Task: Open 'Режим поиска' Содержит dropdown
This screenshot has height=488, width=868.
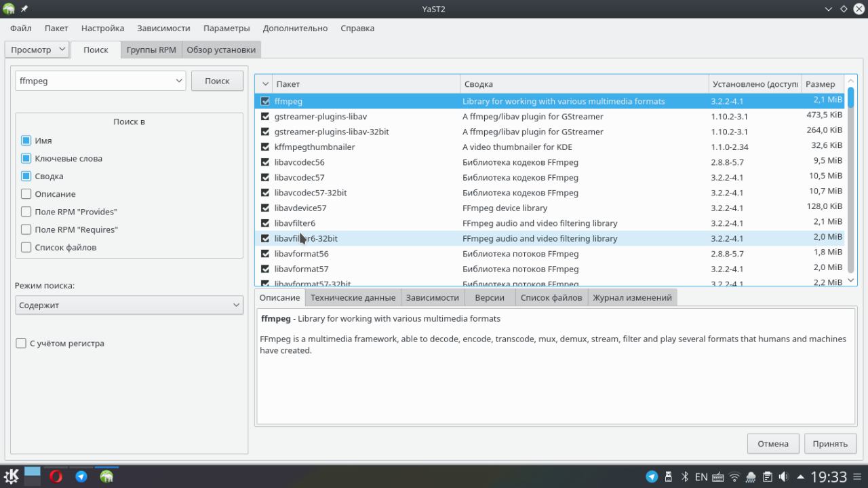Action: coord(129,305)
